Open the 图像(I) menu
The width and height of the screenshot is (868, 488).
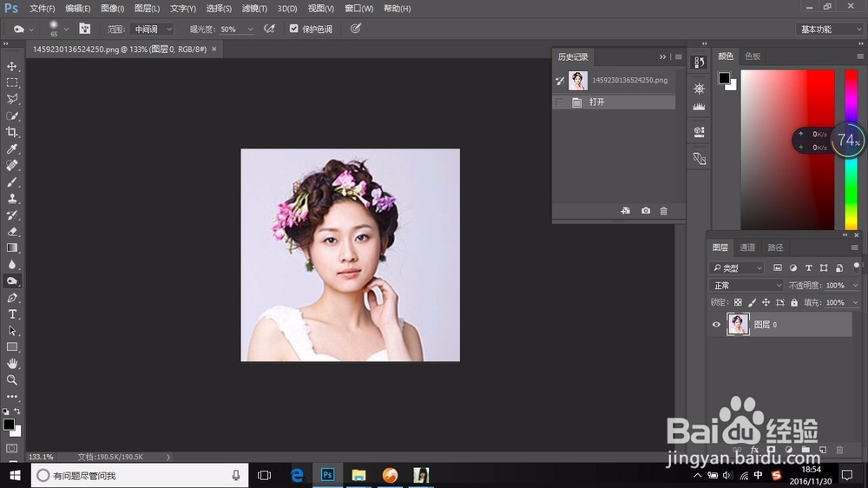coord(112,9)
